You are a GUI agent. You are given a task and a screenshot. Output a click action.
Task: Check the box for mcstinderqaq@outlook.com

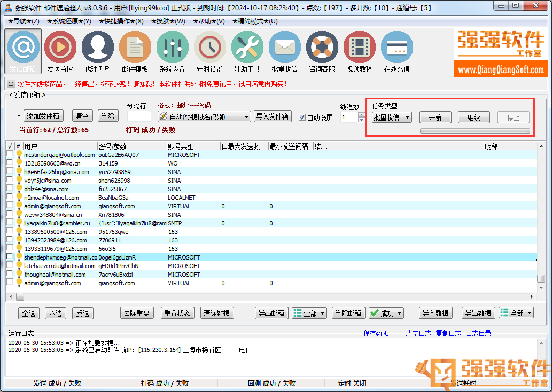(x=10, y=154)
